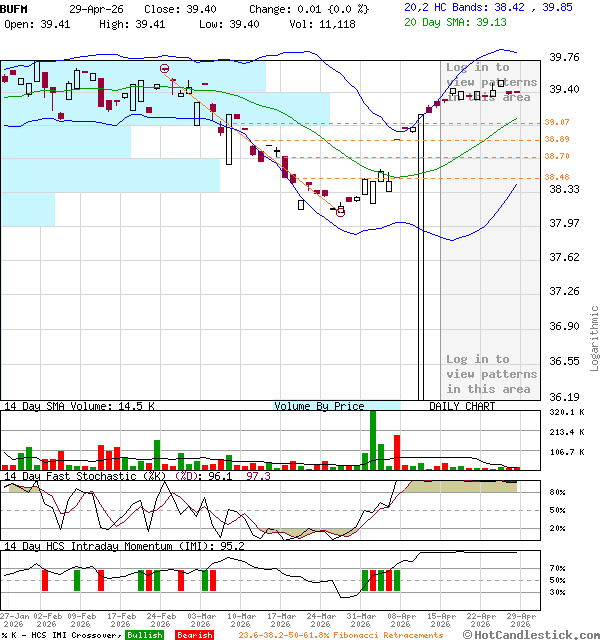
Task: Click the long white candle in early April
Action: 420,255
